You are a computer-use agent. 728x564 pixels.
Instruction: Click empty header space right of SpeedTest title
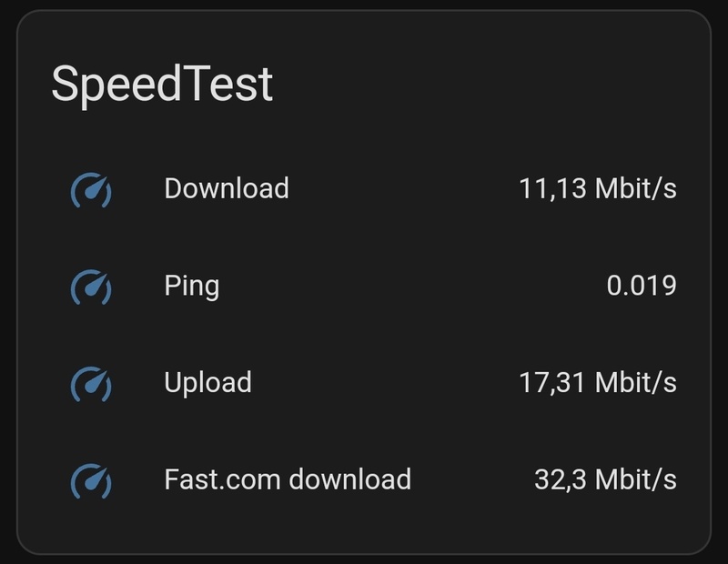click(x=491, y=85)
